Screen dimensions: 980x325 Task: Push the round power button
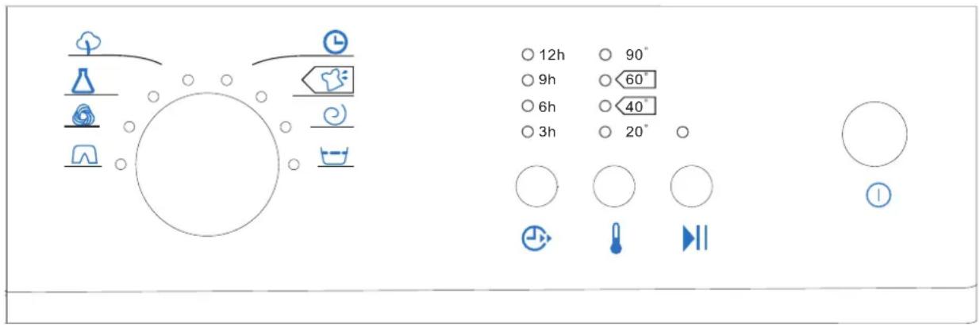point(874,133)
